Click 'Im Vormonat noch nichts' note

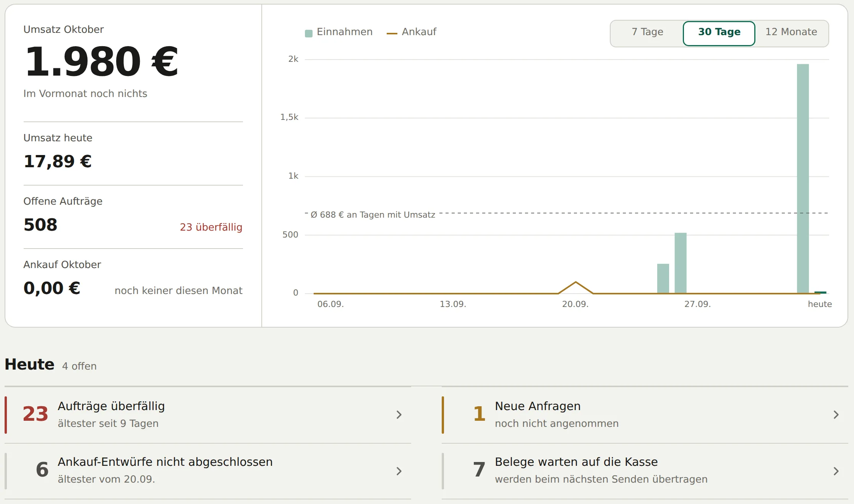85,94
